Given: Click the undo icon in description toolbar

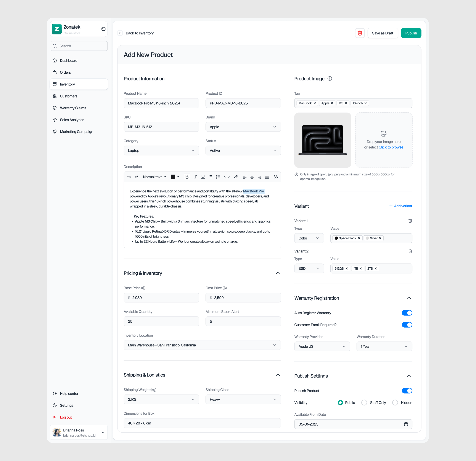Looking at the screenshot, I should coord(129,177).
